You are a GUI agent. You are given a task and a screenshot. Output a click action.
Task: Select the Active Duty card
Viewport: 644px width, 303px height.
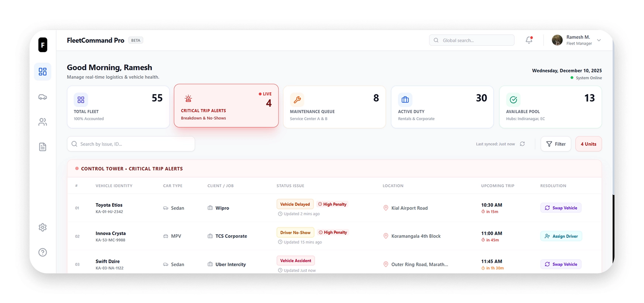(442, 107)
